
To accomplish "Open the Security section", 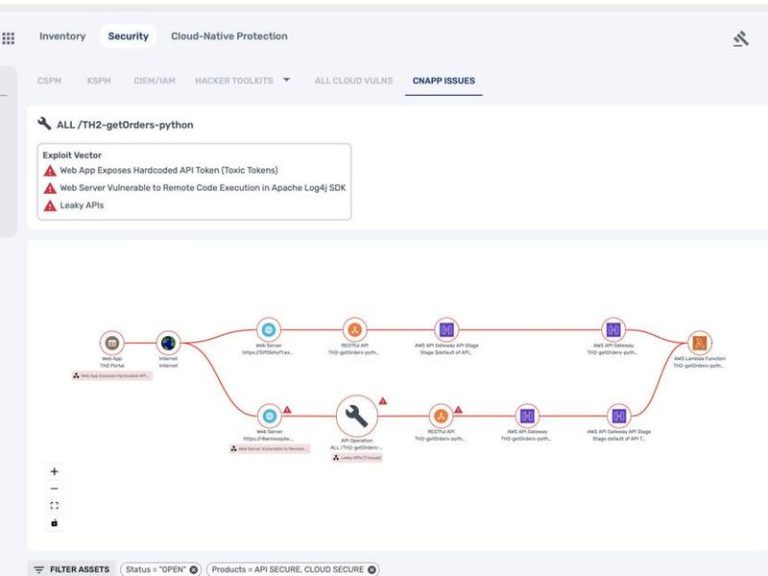I will (128, 36).
